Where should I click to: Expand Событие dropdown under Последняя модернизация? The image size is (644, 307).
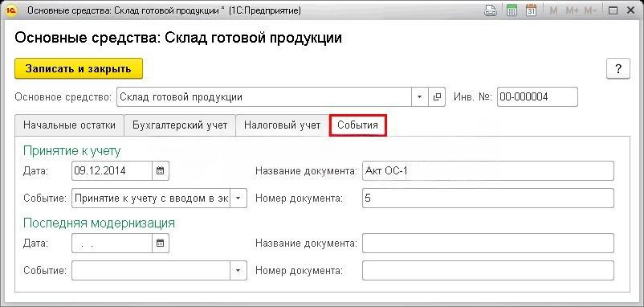(x=239, y=270)
